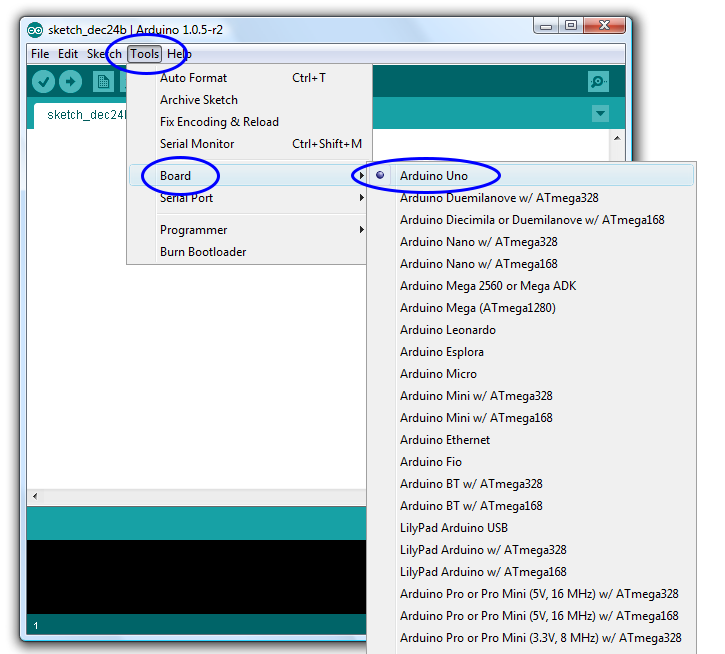
Task: Click the New sketch document icon
Action: point(103,82)
